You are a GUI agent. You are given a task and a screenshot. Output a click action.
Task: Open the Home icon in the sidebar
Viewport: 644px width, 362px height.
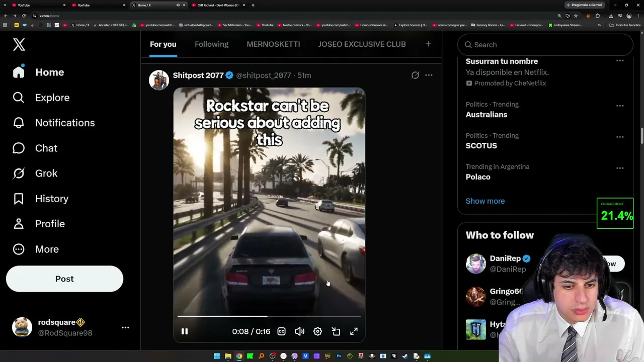pos(19,72)
